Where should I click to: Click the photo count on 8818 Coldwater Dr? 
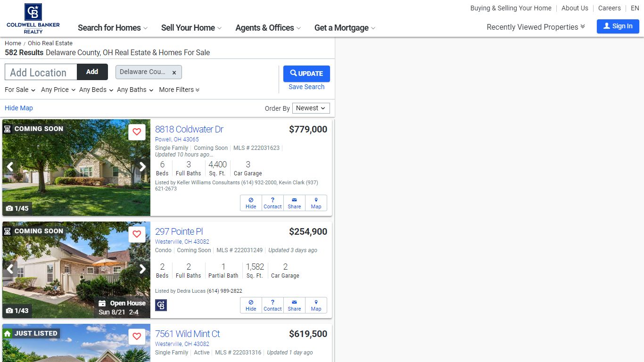click(17, 208)
